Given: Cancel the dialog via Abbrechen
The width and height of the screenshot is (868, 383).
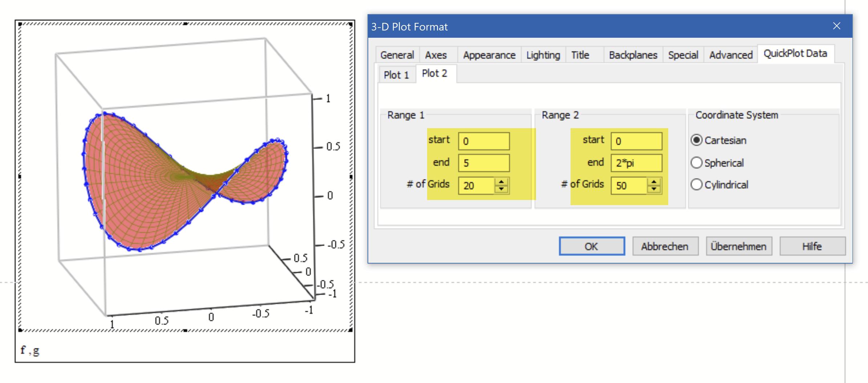Looking at the screenshot, I should click(665, 246).
